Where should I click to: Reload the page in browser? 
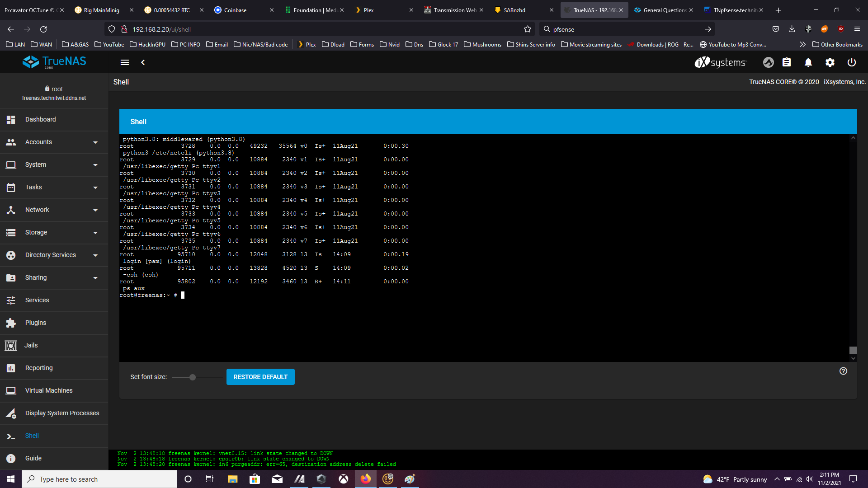[43, 29]
